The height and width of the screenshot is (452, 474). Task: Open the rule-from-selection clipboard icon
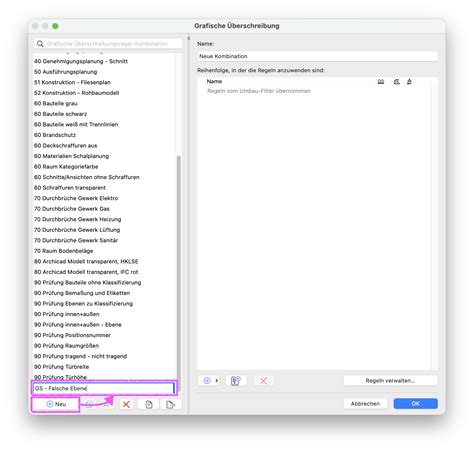tap(236, 381)
